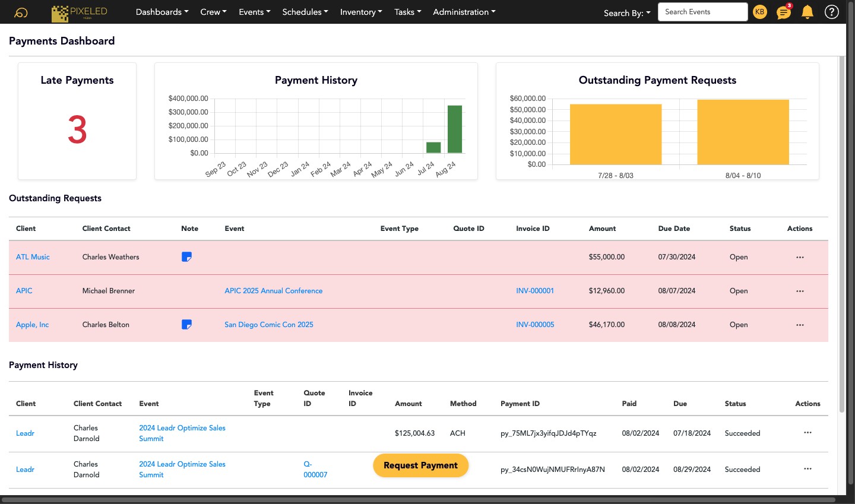
Task: Expand the Dashboards dropdown menu
Action: (x=162, y=12)
